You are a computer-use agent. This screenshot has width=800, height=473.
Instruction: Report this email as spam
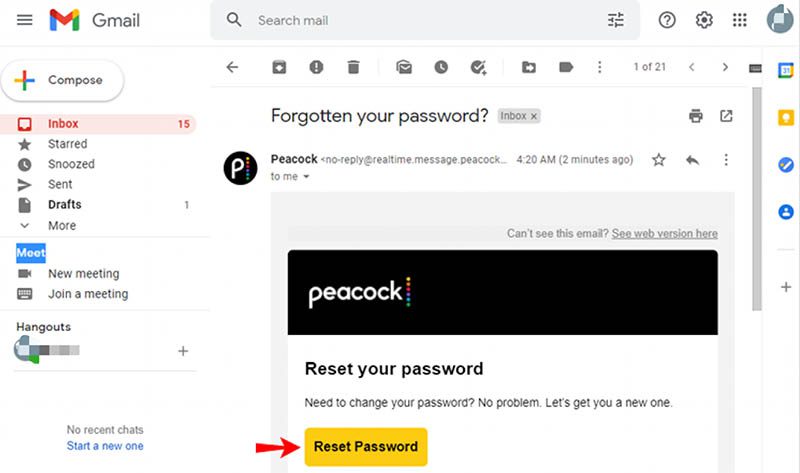316,67
